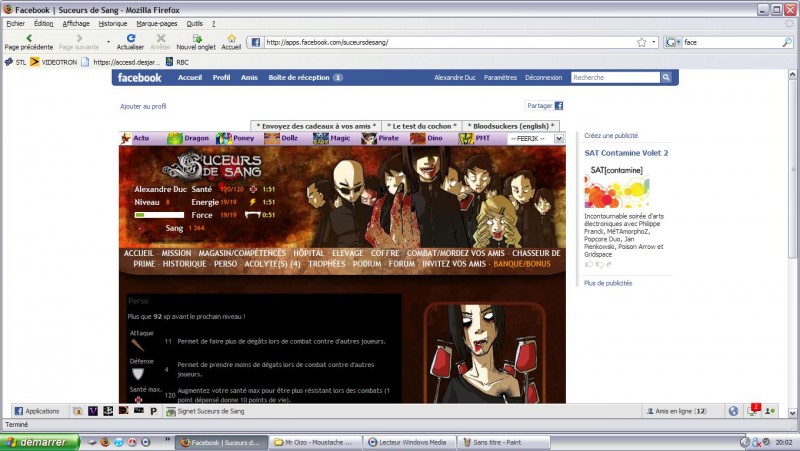Screen dimensions: 800x451
Task: Open Facebook Applications bar button
Action: pyautogui.click(x=37, y=411)
